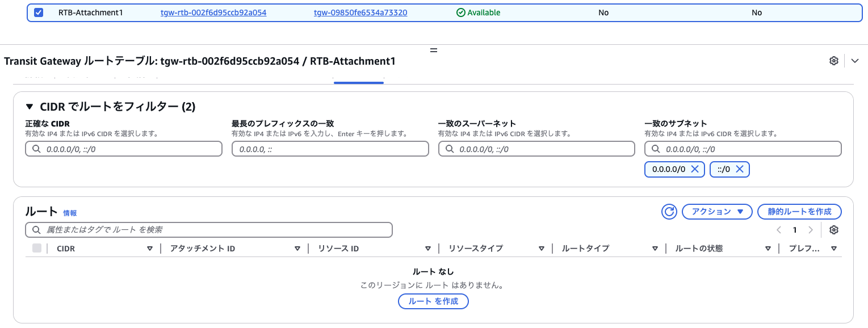Go to next page of routes
Image resolution: width=868 pixels, height=328 pixels.
[x=810, y=230]
